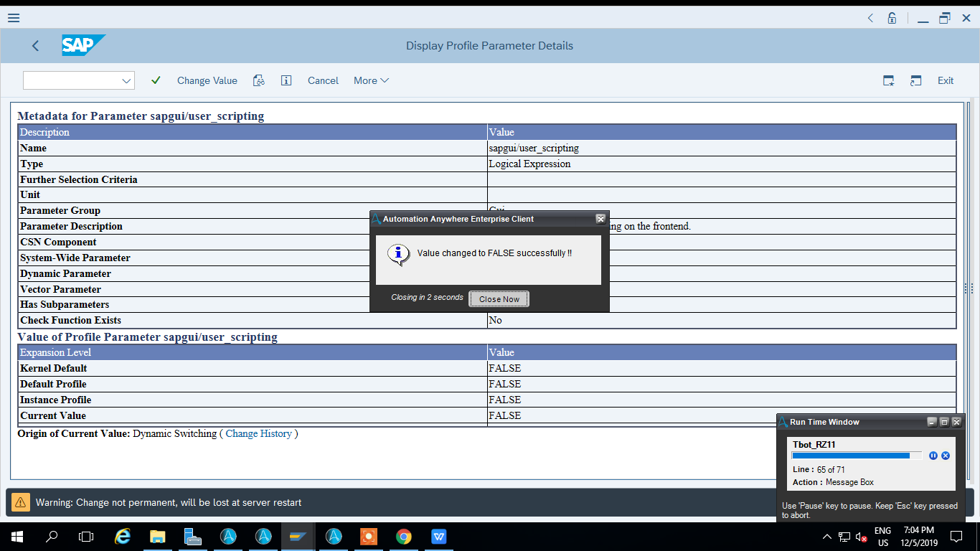This screenshot has height=551, width=980.
Task: Click the Exit button
Action: point(945,80)
